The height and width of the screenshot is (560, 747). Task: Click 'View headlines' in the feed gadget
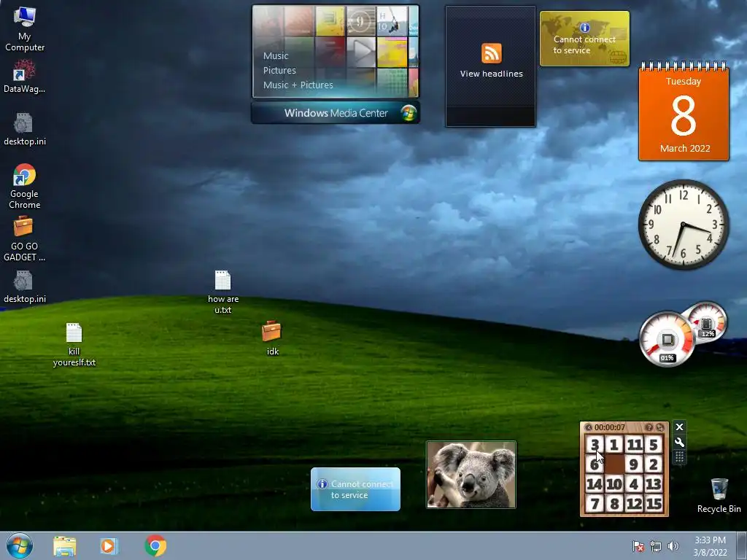491,74
